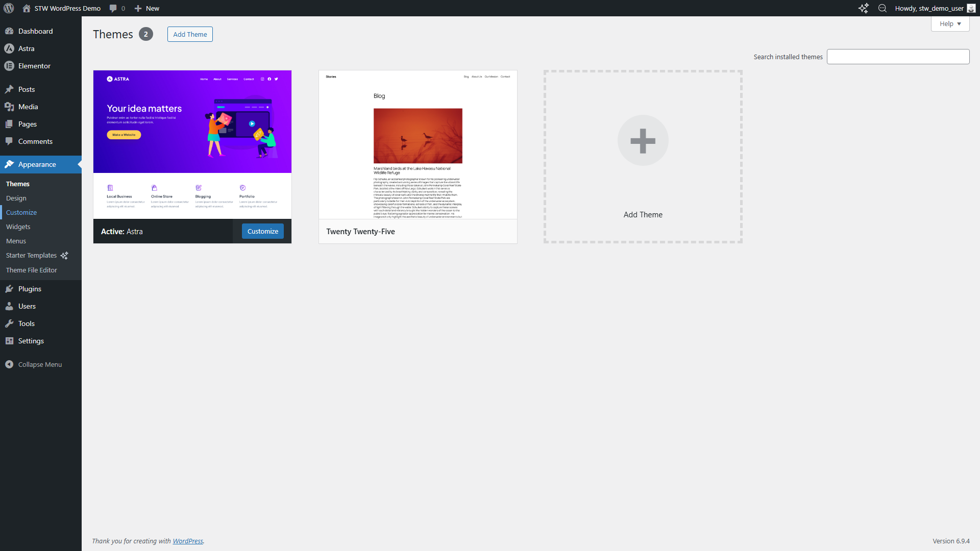The image size is (980, 551).
Task: Click the Collapse Menu label
Action: [x=40, y=364]
